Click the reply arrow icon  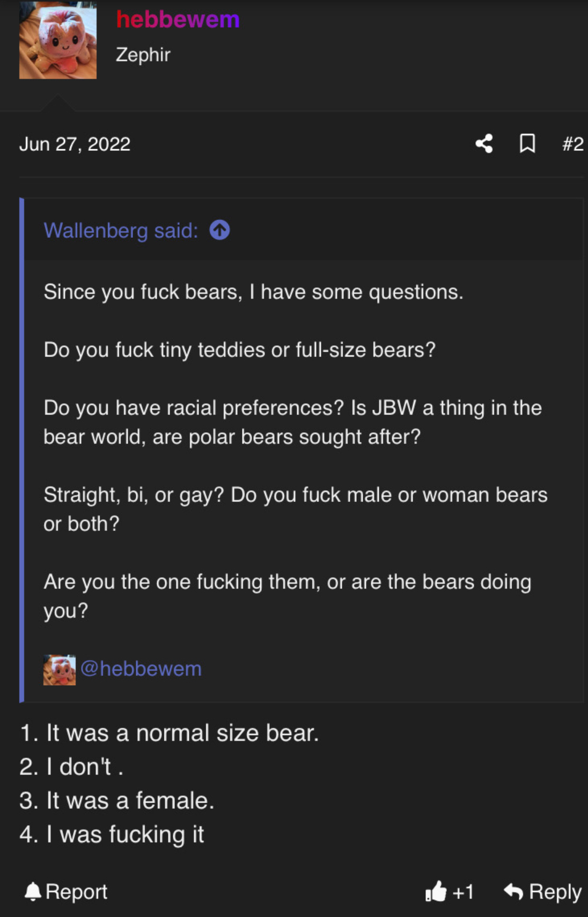pos(513,891)
